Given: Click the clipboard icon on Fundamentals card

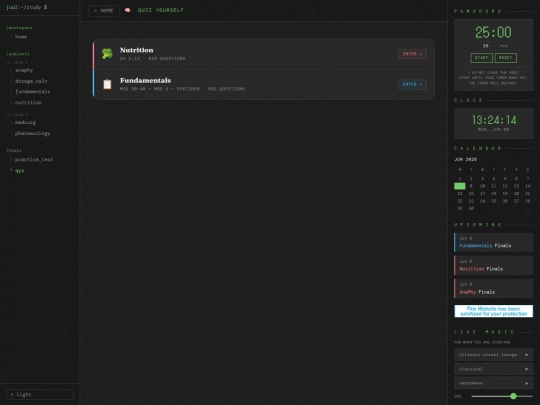Looking at the screenshot, I should pos(107,84).
